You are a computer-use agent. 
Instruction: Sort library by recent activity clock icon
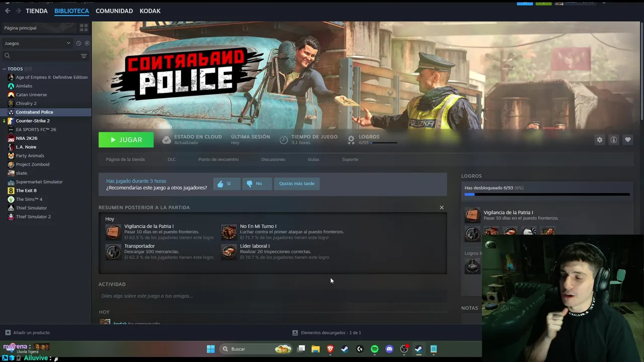point(78,43)
